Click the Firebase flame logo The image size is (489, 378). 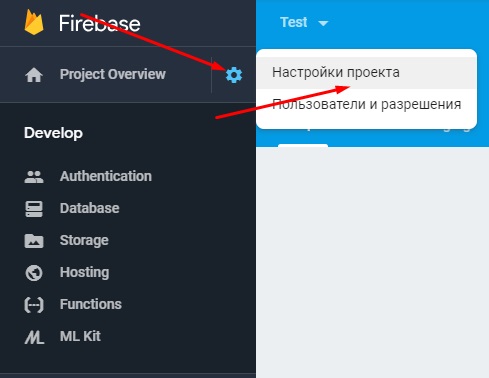tap(34, 22)
